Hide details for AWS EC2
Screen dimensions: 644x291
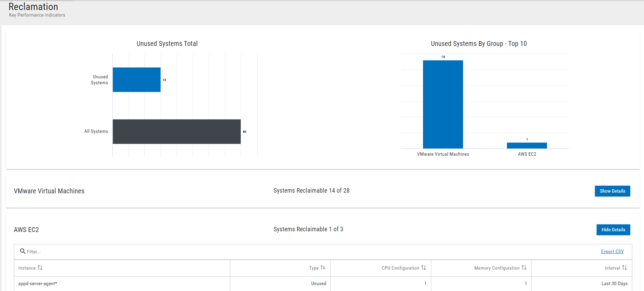pyautogui.click(x=613, y=230)
